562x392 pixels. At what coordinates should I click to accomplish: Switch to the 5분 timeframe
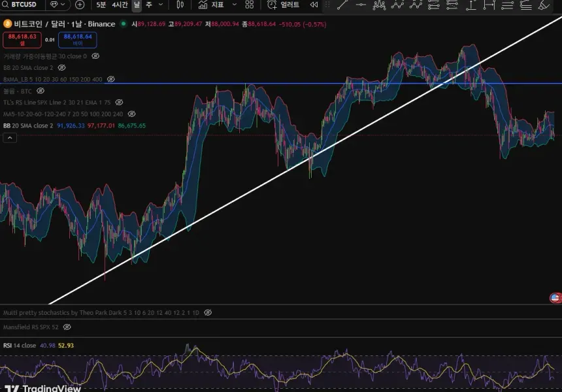tap(101, 5)
